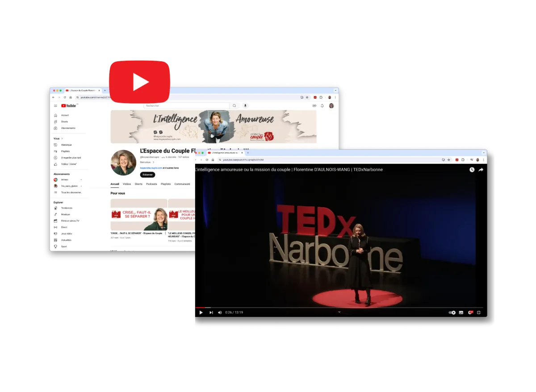The width and height of the screenshot is (536, 392).
Task: Open more options for the CRISE video
Action: (165, 233)
